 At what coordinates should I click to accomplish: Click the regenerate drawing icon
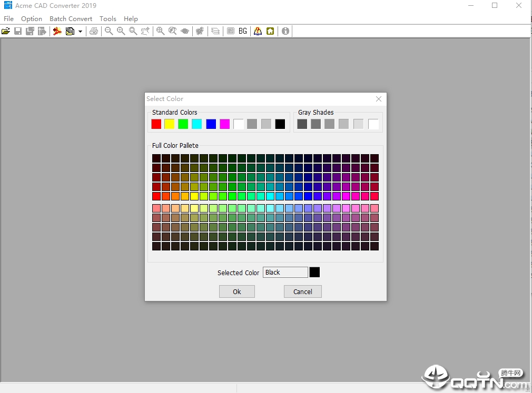200,31
